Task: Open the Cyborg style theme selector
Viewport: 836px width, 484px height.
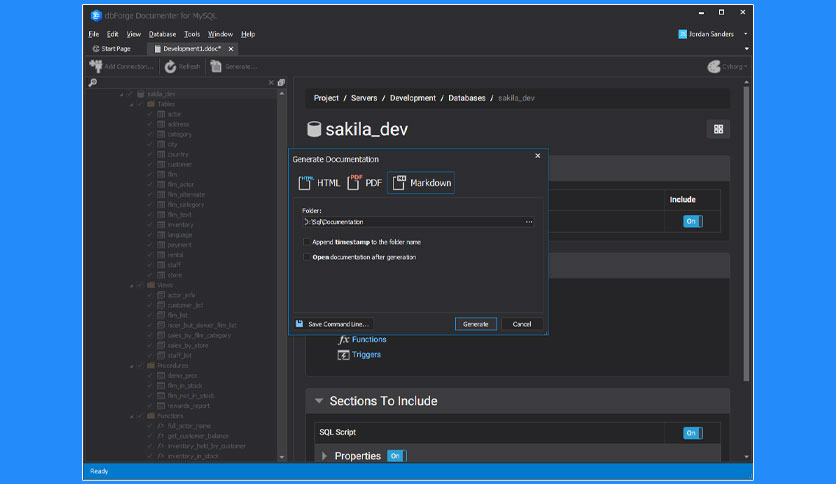Action: 727,67
